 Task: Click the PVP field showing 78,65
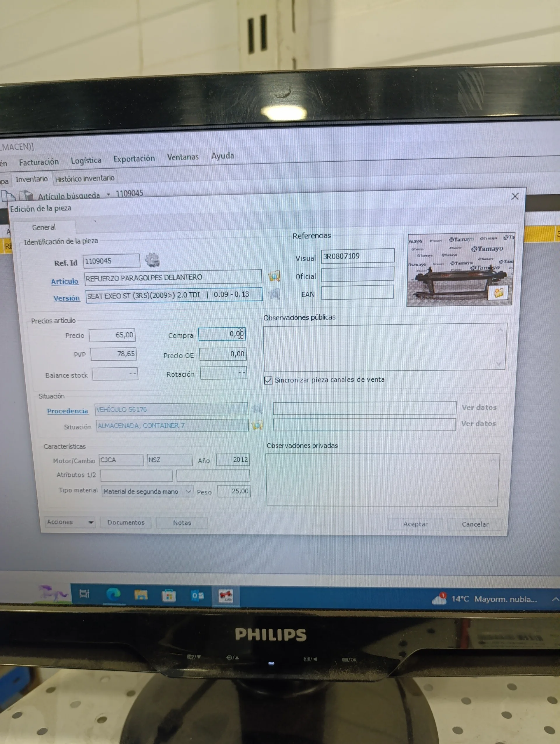[113, 354]
